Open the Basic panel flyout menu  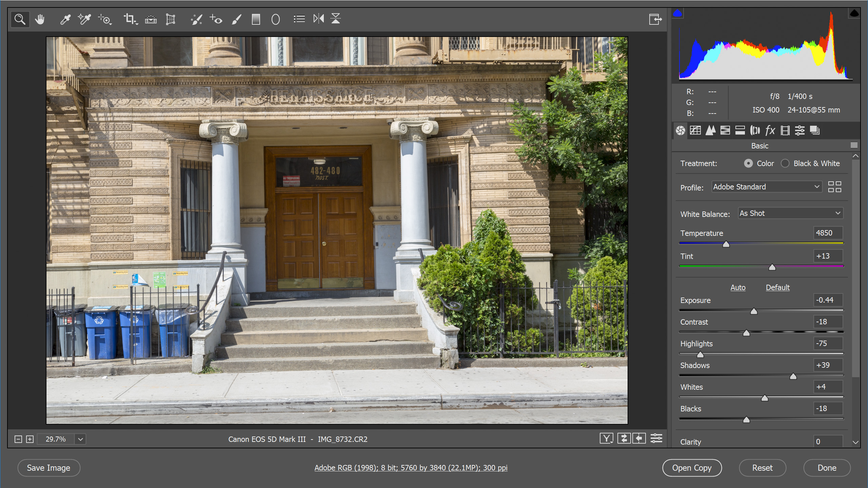click(x=854, y=145)
